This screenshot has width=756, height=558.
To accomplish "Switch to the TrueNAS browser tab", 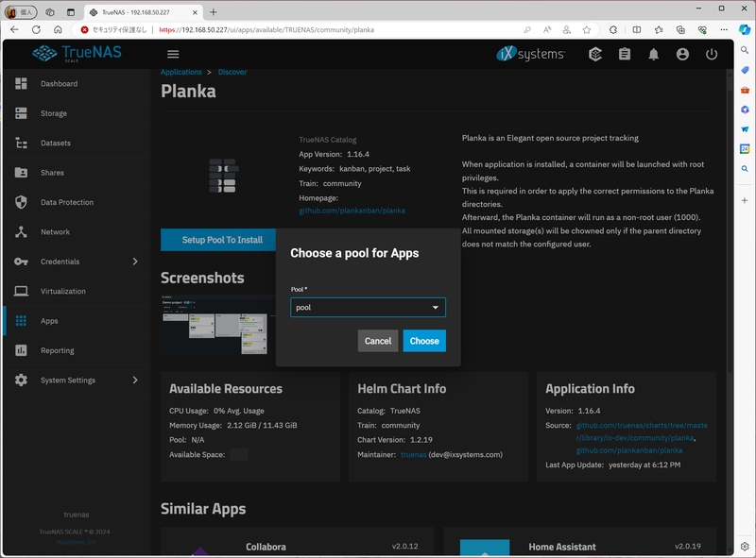I will [143, 12].
